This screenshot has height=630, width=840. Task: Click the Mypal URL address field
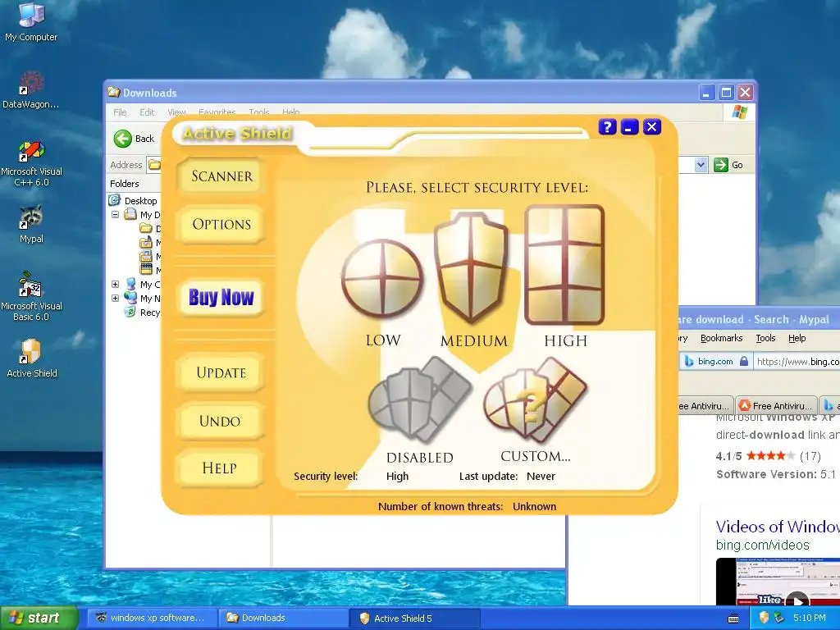coord(796,362)
